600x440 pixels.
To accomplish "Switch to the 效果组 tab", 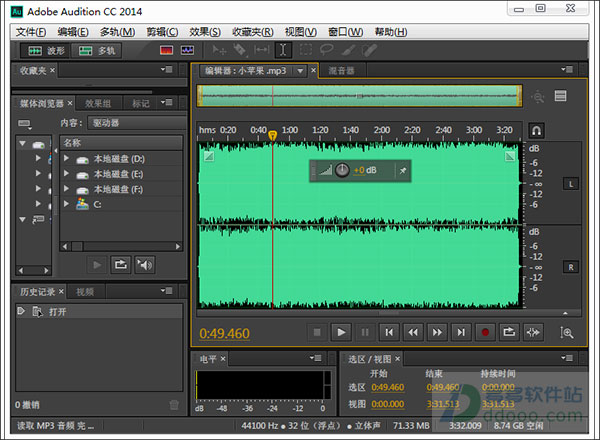I will click(98, 103).
